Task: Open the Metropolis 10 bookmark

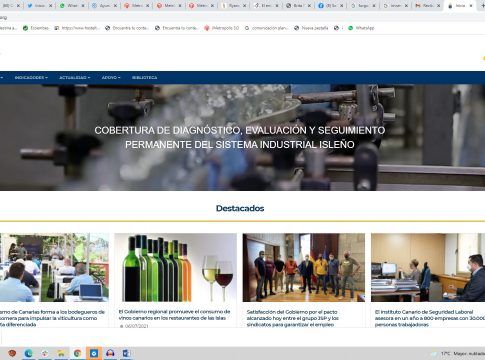Action: click(x=222, y=28)
